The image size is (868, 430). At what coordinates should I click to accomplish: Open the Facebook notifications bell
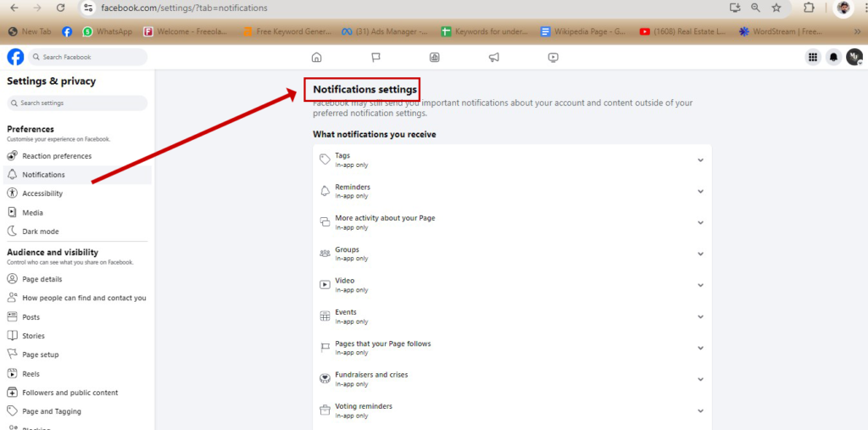834,57
